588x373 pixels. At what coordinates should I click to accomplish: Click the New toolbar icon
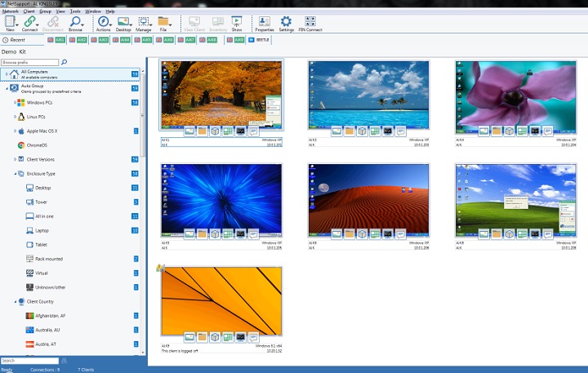pos(10,23)
